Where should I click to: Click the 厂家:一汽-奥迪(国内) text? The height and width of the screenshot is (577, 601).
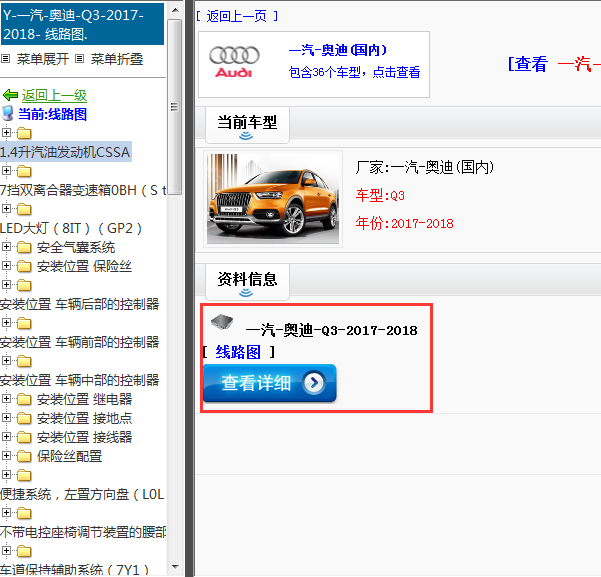[x=425, y=167]
